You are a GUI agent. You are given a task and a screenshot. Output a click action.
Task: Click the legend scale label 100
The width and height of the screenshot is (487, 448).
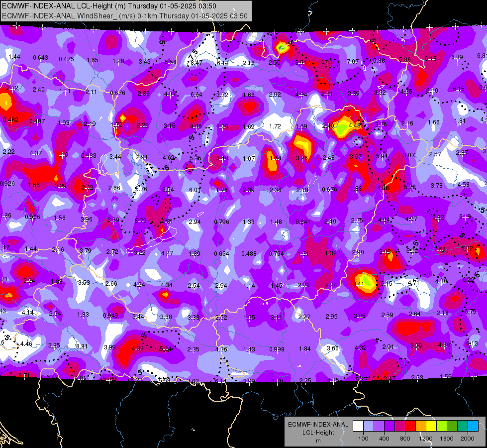coord(363,439)
